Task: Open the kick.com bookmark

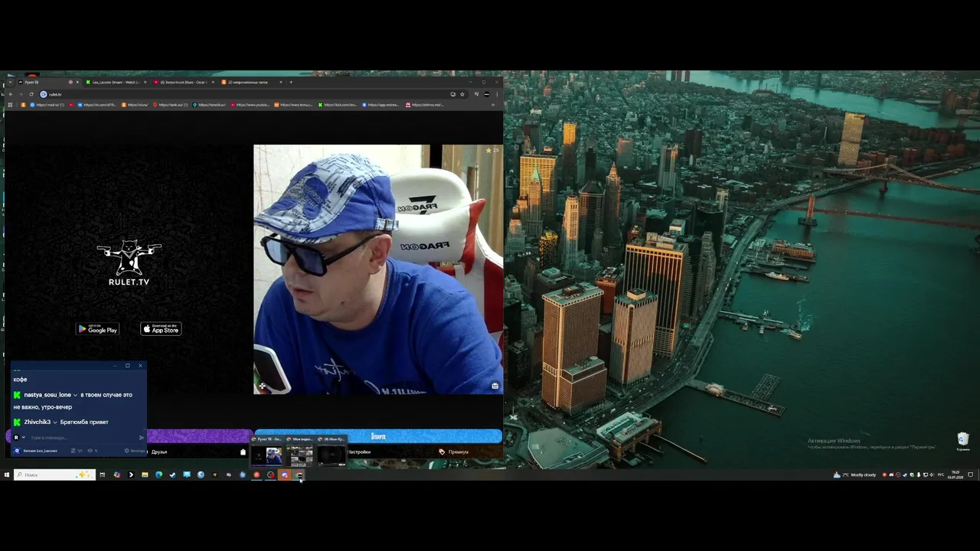Action: 338,105
